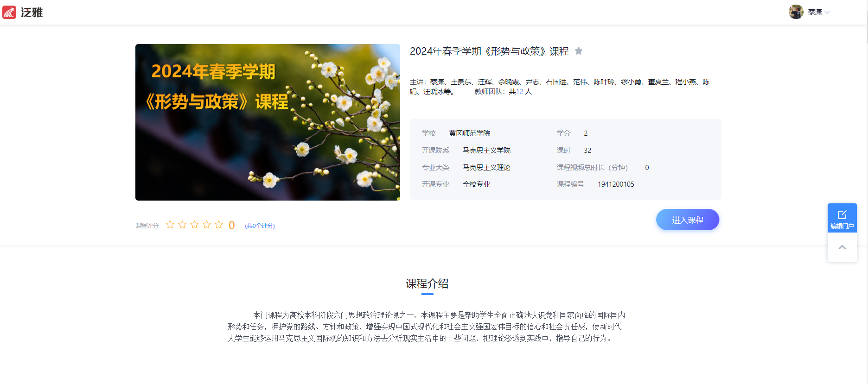Click the department value 马克思主义学院
The height and width of the screenshot is (384, 868).
486,151
